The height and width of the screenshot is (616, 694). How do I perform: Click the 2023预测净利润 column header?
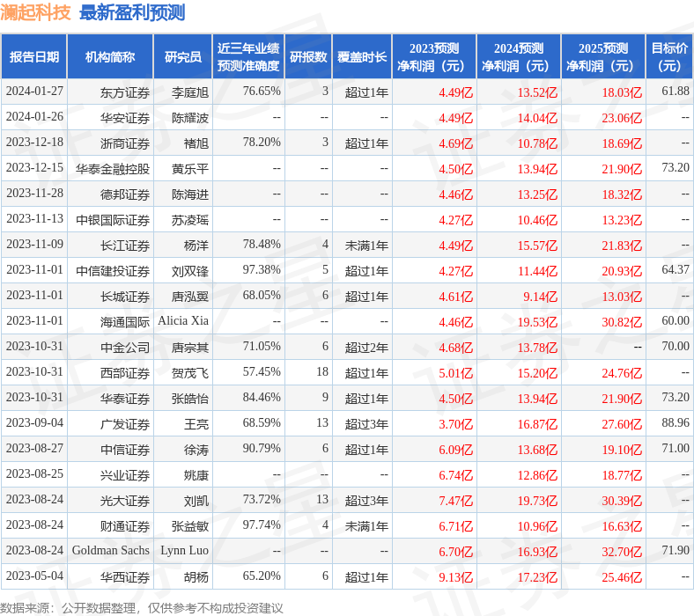pos(433,57)
